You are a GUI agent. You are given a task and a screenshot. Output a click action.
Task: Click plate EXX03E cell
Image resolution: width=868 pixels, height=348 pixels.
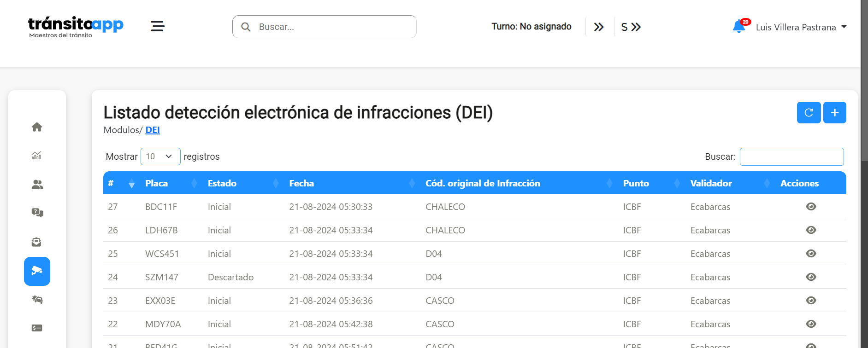tap(160, 301)
